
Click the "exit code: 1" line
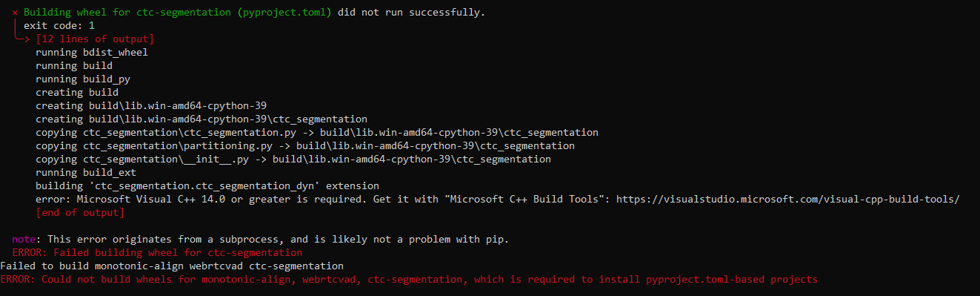[x=59, y=26]
